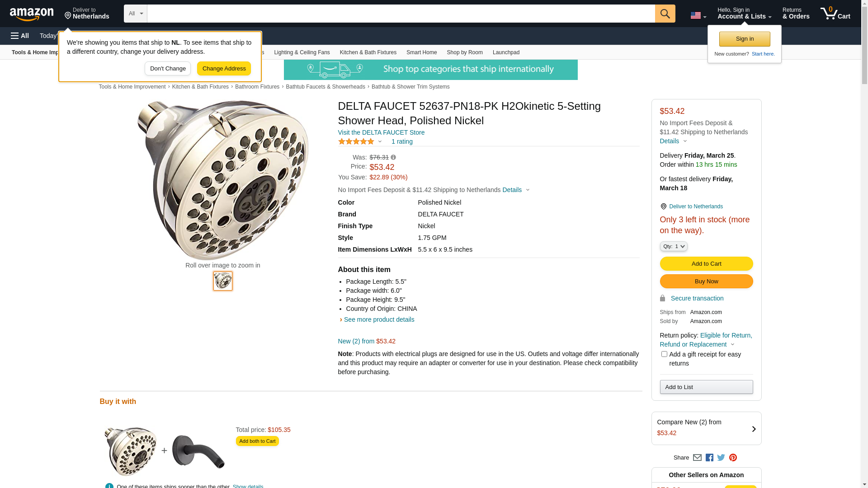Open the Qty quantity dropdown
This screenshot has height=488, width=868.
674,246
